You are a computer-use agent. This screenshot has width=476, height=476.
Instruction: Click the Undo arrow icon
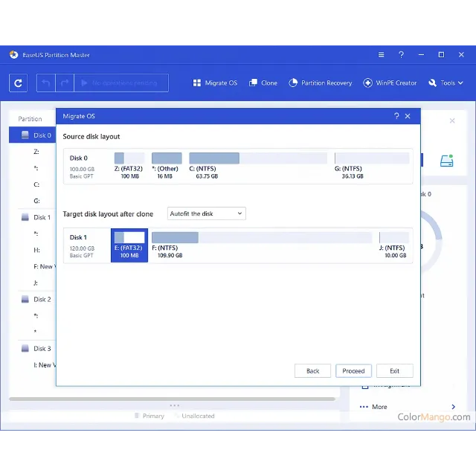[x=46, y=83]
